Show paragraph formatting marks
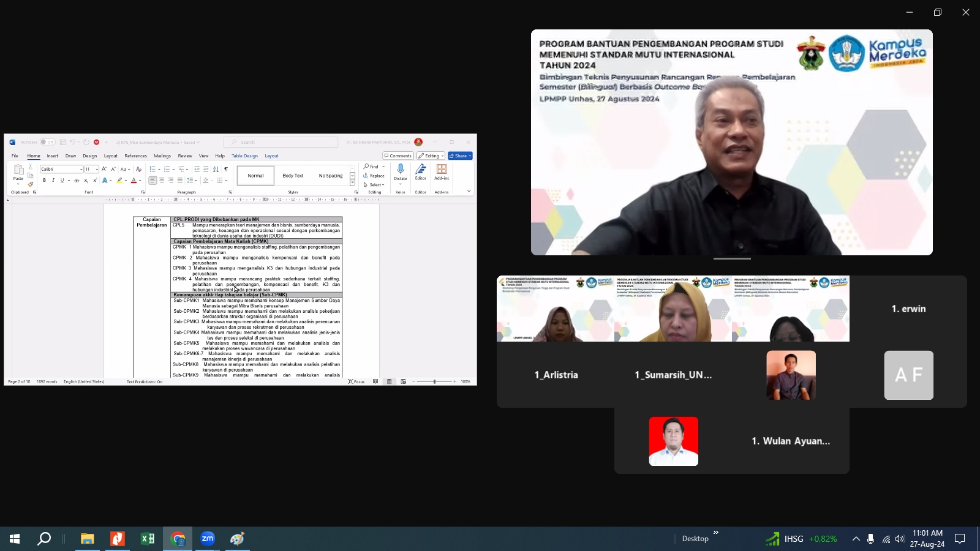 225,170
